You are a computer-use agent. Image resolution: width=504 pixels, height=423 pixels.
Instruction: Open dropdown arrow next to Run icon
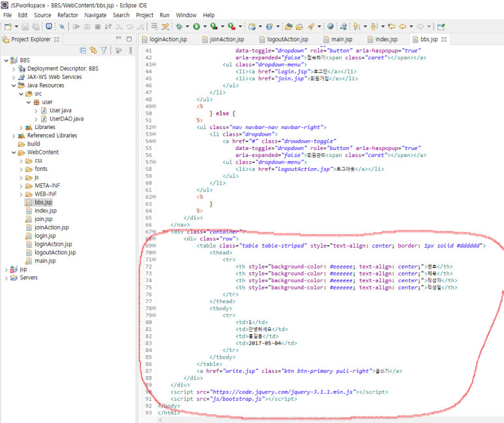tap(205, 27)
